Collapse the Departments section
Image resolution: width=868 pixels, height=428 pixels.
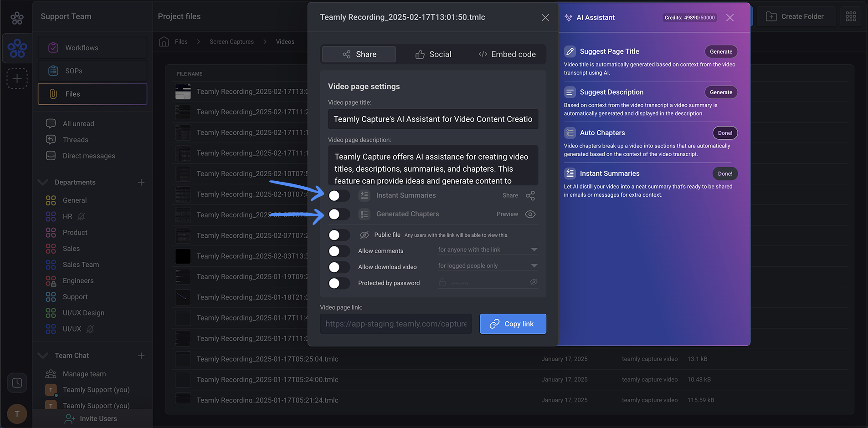(43, 182)
